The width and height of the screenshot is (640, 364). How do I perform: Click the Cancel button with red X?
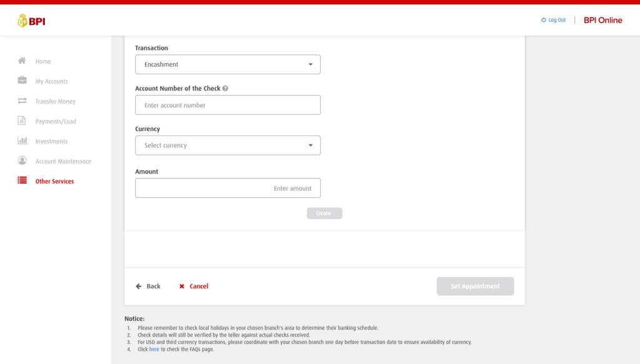click(194, 287)
